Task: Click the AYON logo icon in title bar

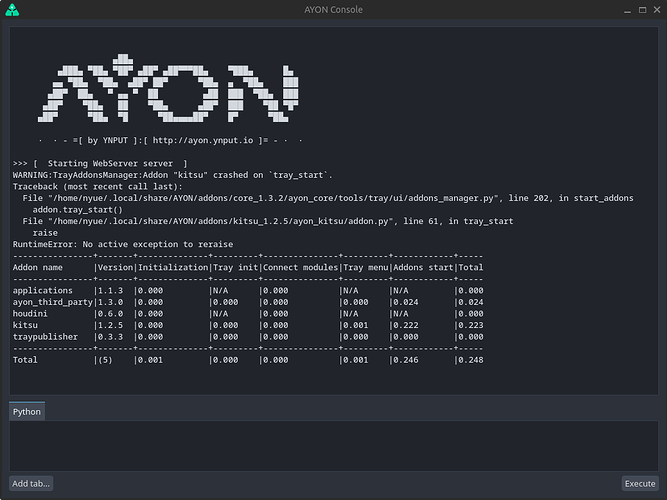Action: click(13, 10)
